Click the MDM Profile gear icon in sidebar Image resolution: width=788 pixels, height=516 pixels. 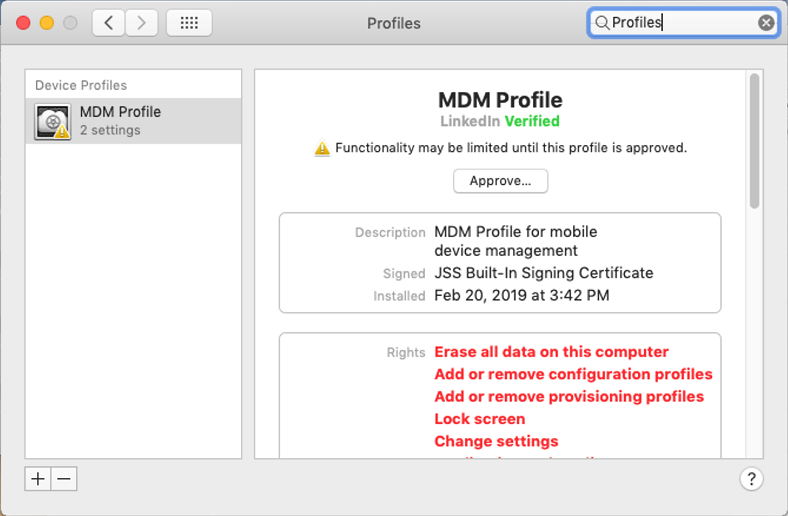pyautogui.click(x=52, y=121)
